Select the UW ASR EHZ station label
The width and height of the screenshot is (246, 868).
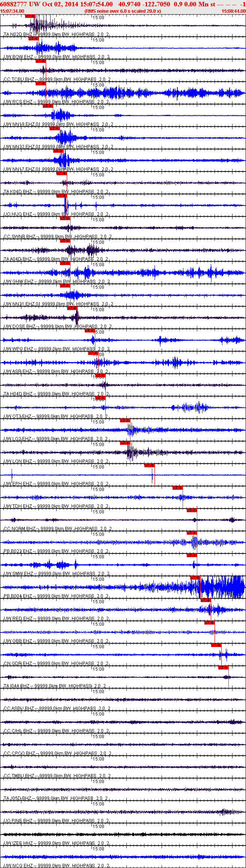coord(56,371)
